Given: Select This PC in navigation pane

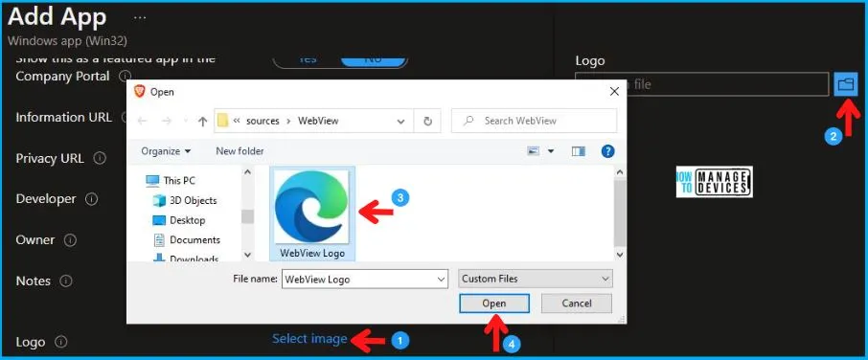Looking at the screenshot, I should 171,180.
